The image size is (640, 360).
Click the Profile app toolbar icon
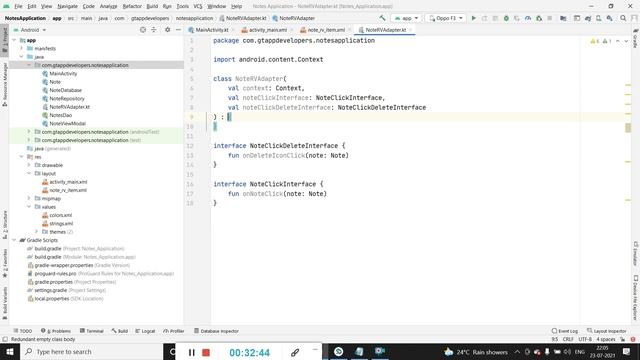(528, 18)
